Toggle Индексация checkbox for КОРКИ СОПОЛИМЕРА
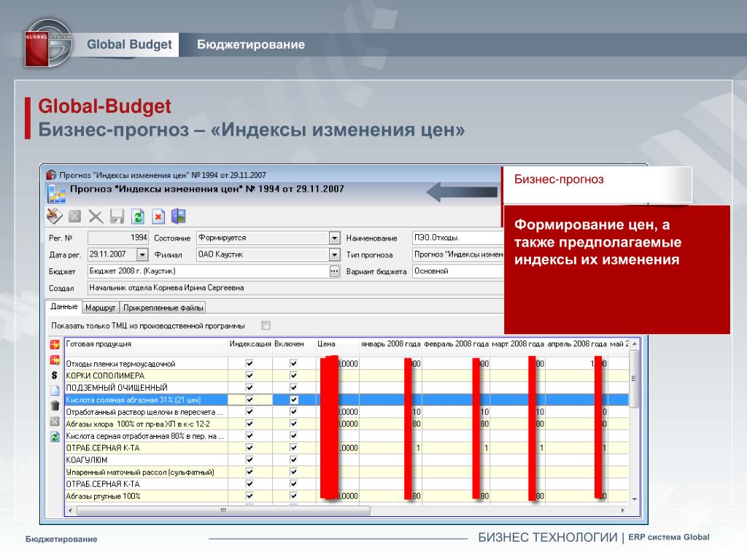This screenshot has height=560, width=747. (x=250, y=376)
